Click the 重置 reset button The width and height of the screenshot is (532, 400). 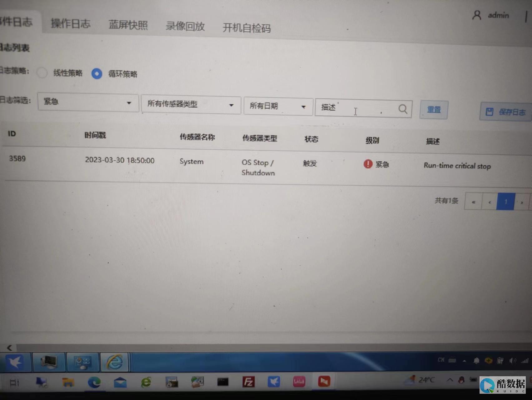coord(434,110)
